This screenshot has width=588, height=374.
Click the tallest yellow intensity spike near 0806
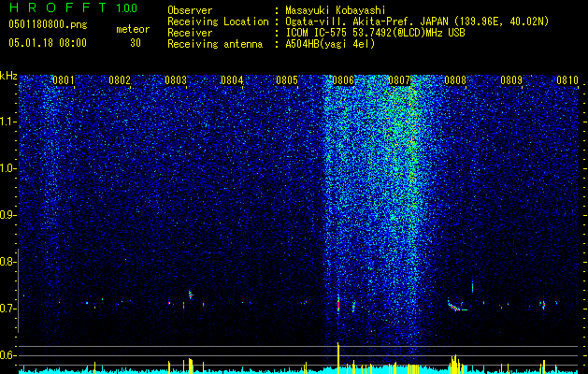338,357
